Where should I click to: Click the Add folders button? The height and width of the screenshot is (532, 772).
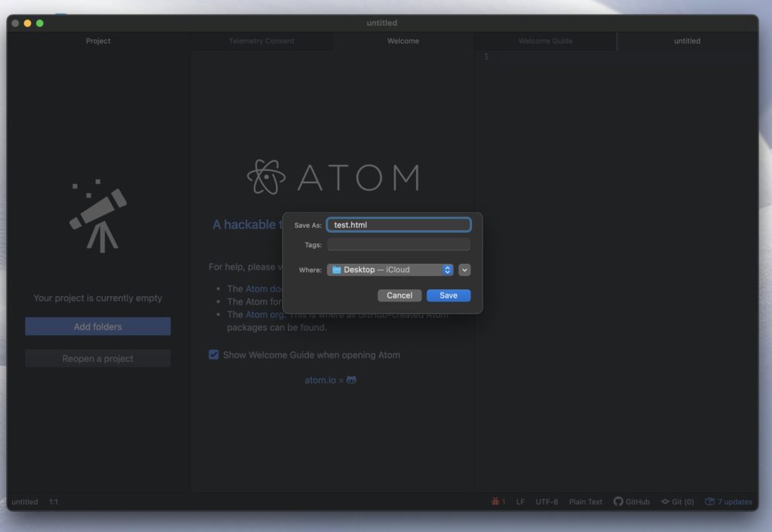[x=98, y=326]
